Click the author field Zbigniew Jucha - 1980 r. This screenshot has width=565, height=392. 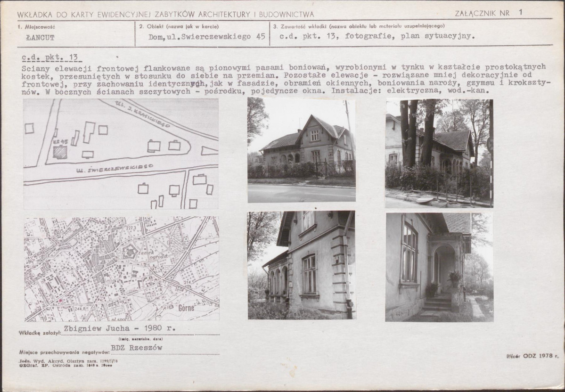click(120, 328)
